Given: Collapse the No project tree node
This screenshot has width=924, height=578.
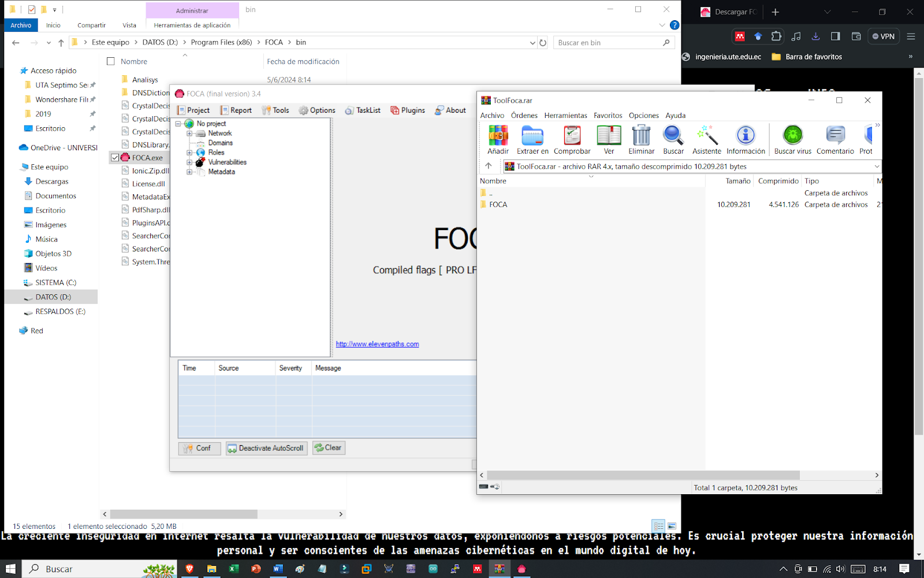Looking at the screenshot, I should pos(178,124).
